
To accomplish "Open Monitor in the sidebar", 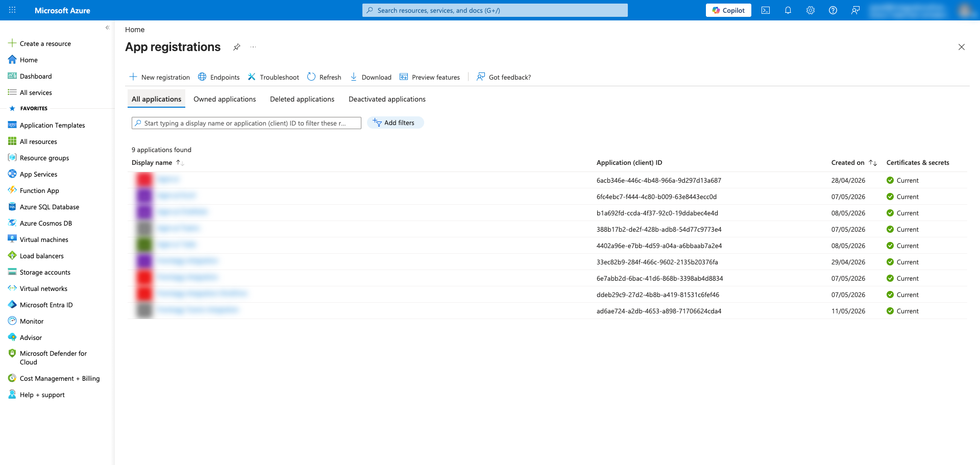I will 32,321.
